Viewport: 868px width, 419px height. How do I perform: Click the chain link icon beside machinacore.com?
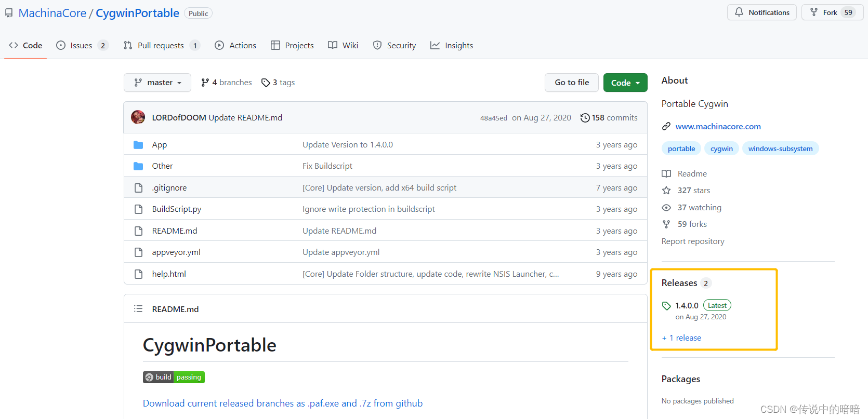pyautogui.click(x=666, y=127)
